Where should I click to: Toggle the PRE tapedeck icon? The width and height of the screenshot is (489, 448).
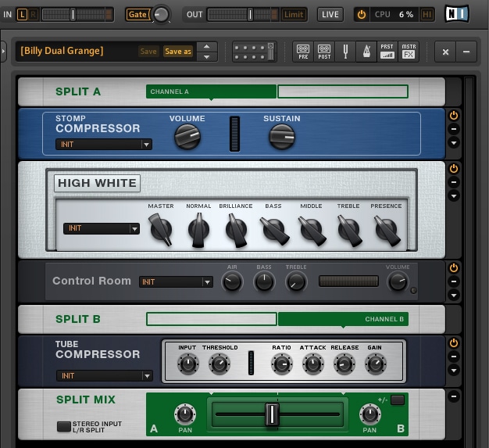point(303,52)
